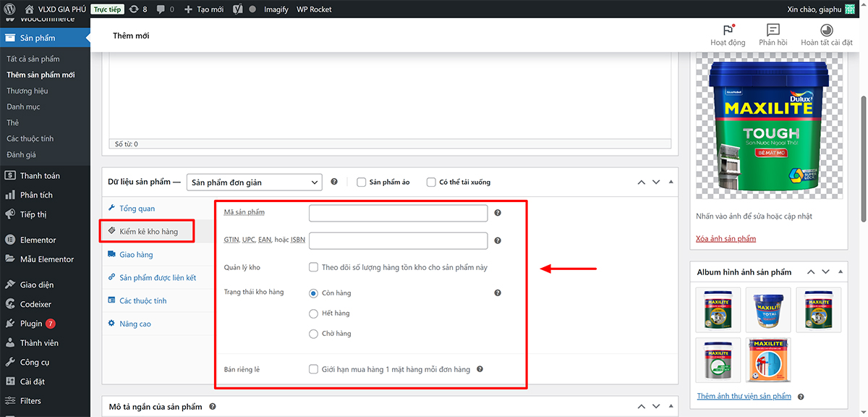Open the updates icon showing 8
868x417 pixels.
[x=137, y=9]
